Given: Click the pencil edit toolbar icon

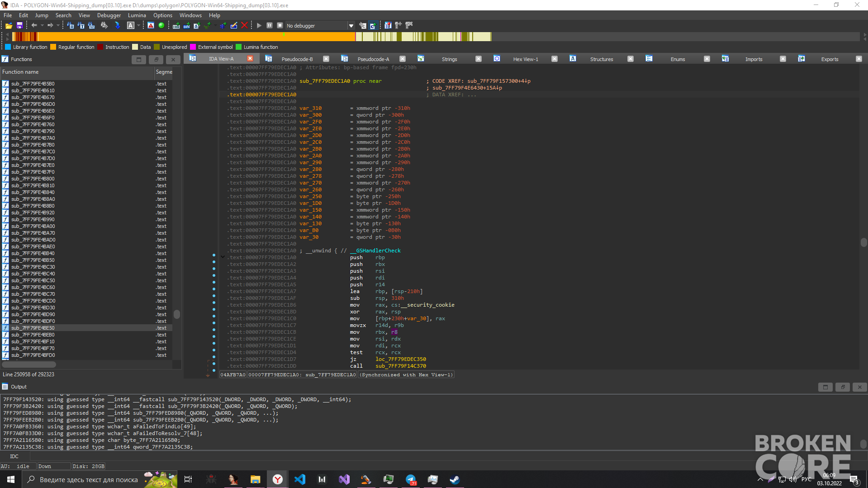Looking at the screenshot, I should (234, 26).
